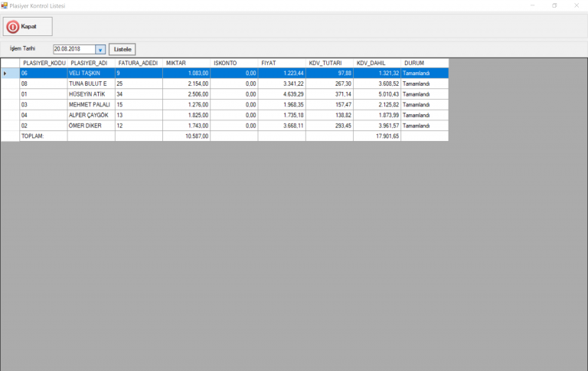Click the KDV_TUTARI column header
Image resolution: width=588 pixels, height=371 pixels.
pos(329,63)
